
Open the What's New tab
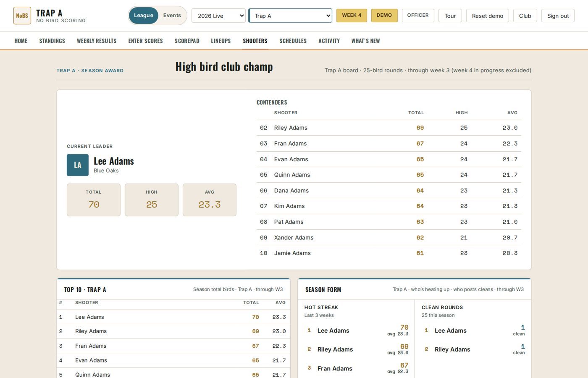(365, 41)
